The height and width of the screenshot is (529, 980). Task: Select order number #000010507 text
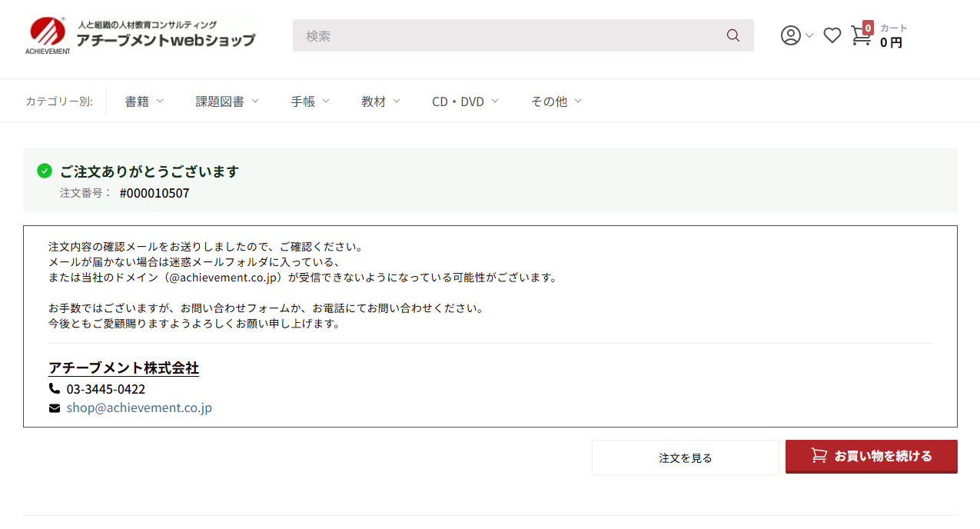154,193
